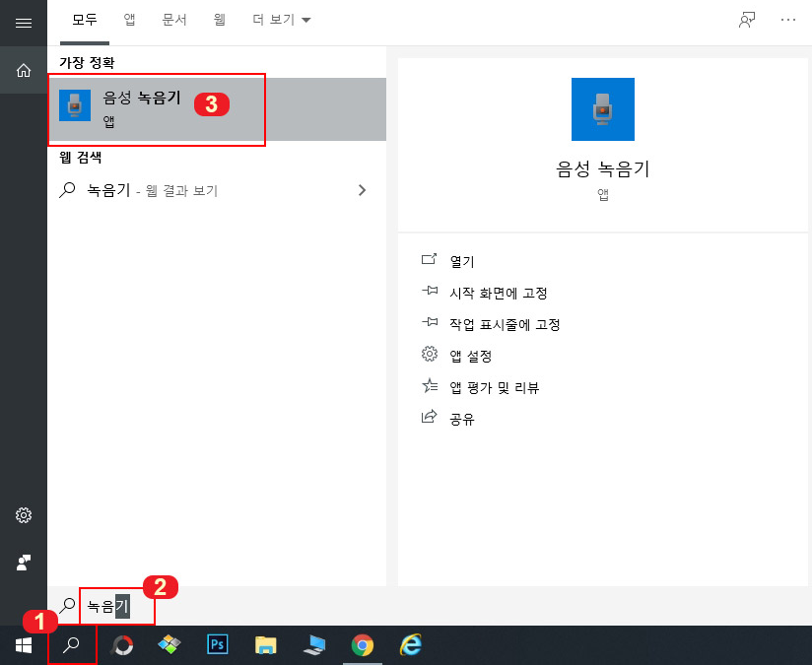812x665 pixels.
Task: Click the Home icon in the search sidebar
Action: pos(23,69)
